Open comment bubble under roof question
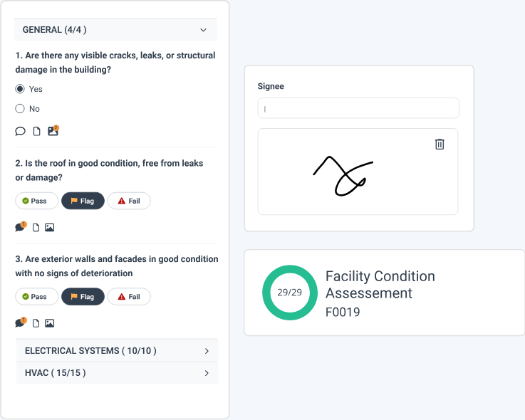This screenshot has height=420, width=525. click(20, 227)
